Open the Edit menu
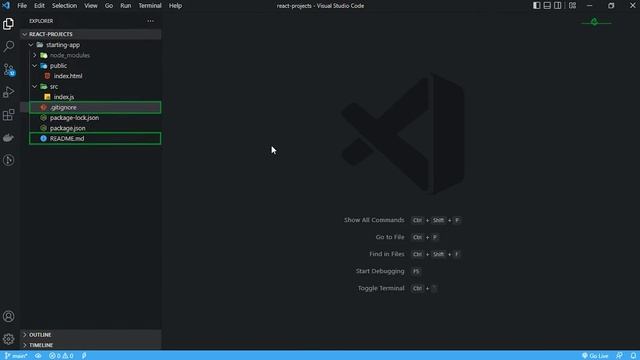 pyautogui.click(x=39, y=6)
